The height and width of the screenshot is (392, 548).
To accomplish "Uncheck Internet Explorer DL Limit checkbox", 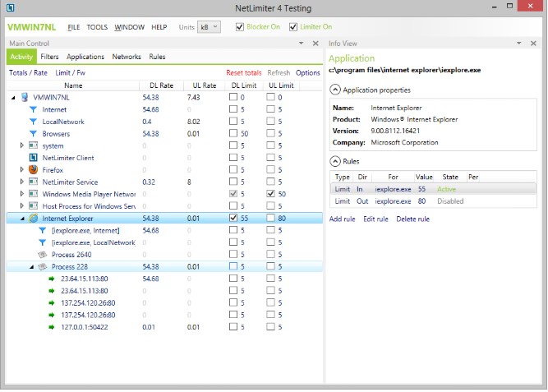I will coord(234,219).
